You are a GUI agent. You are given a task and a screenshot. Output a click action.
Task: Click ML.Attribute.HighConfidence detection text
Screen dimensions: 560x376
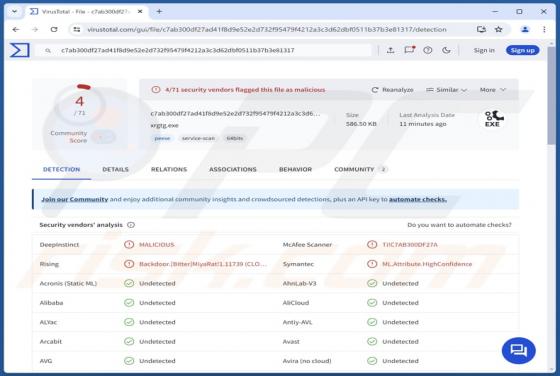[x=427, y=264]
